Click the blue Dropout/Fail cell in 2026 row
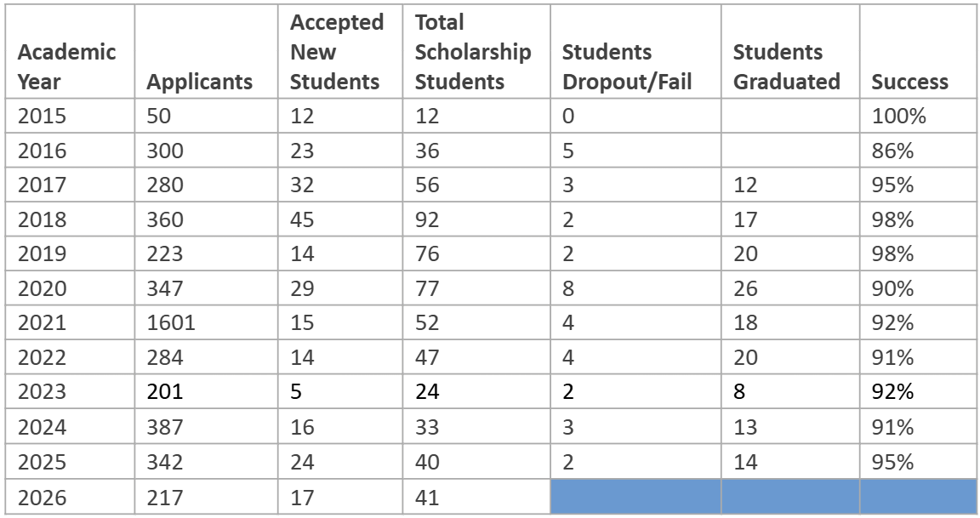 [635, 497]
